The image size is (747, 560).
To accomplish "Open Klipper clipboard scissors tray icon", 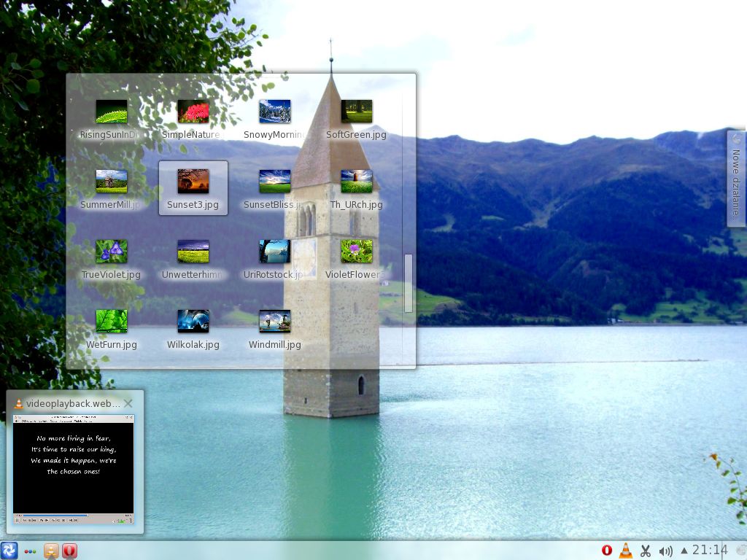I will [x=646, y=551].
